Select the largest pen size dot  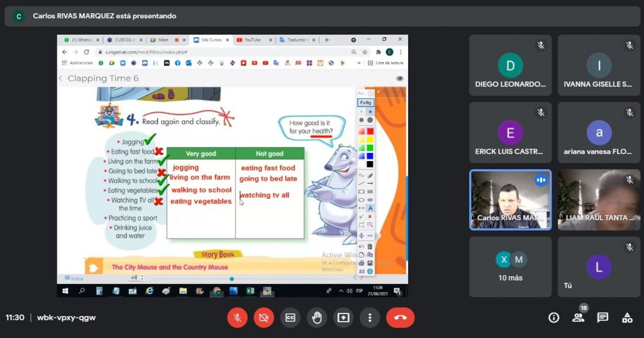coord(370,120)
